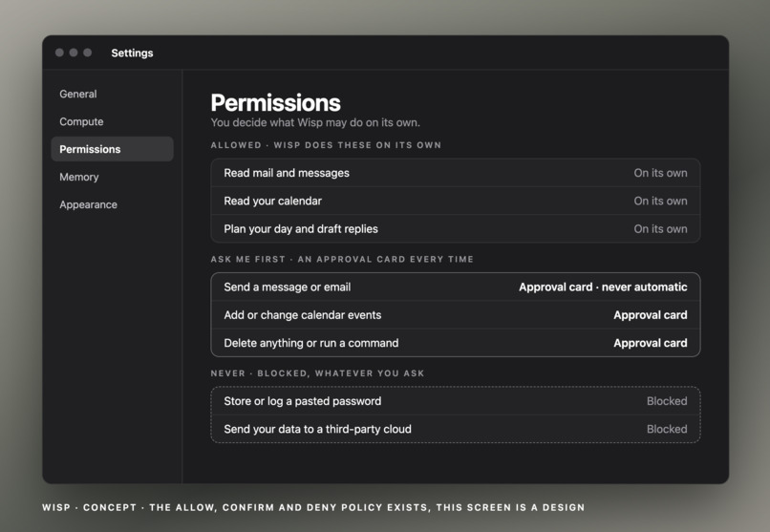Click the 'NEVER · BLOCKED' section header
This screenshot has width=770, height=532.
pyautogui.click(x=318, y=373)
